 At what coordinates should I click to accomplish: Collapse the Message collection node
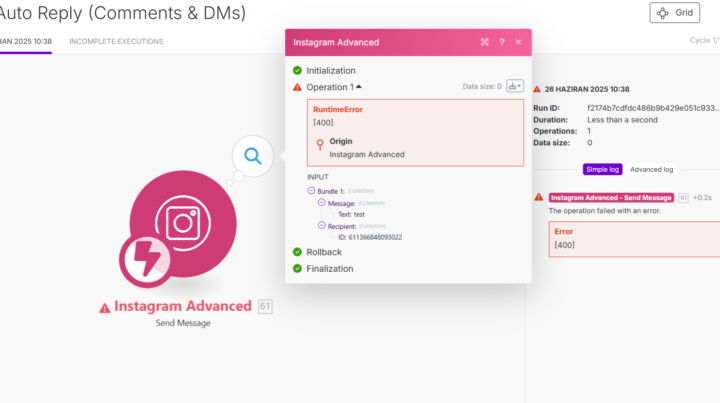coord(321,202)
